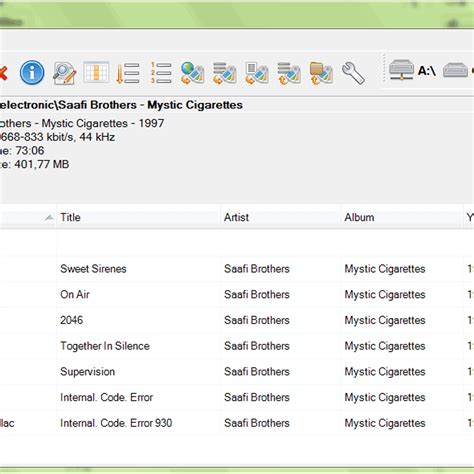Click the 401,77 MB size value
Image resolution: width=474 pixels, height=474 pixels.
pyautogui.click(x=42, y=164)
